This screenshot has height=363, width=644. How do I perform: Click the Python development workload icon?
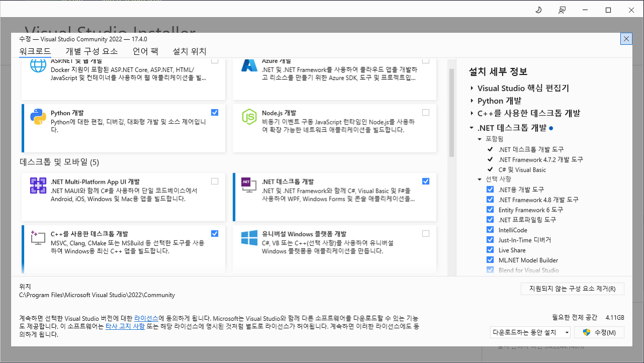(38, 116)
